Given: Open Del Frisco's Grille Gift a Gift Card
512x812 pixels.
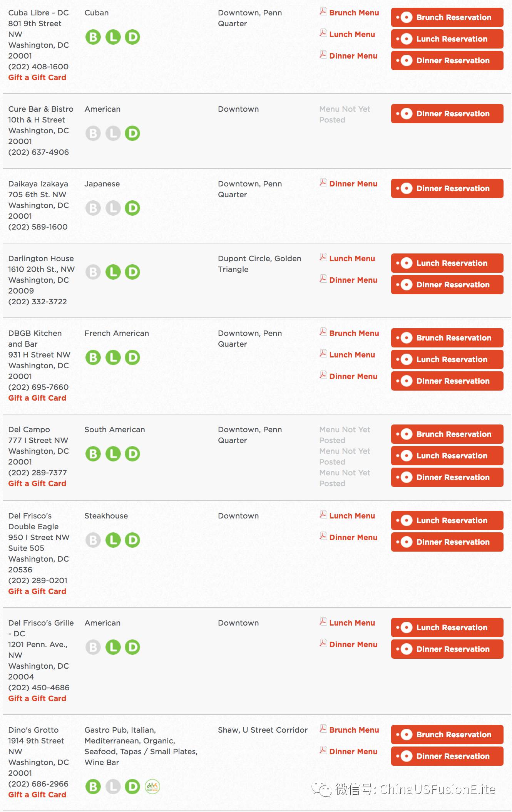Looking at the screenshot, I should pos(37,698).
